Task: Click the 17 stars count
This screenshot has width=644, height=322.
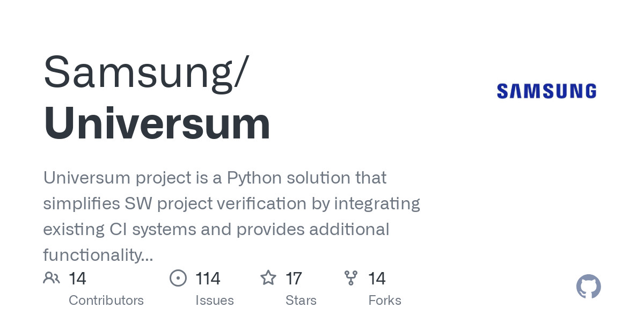Action: (x=294, y=279)
